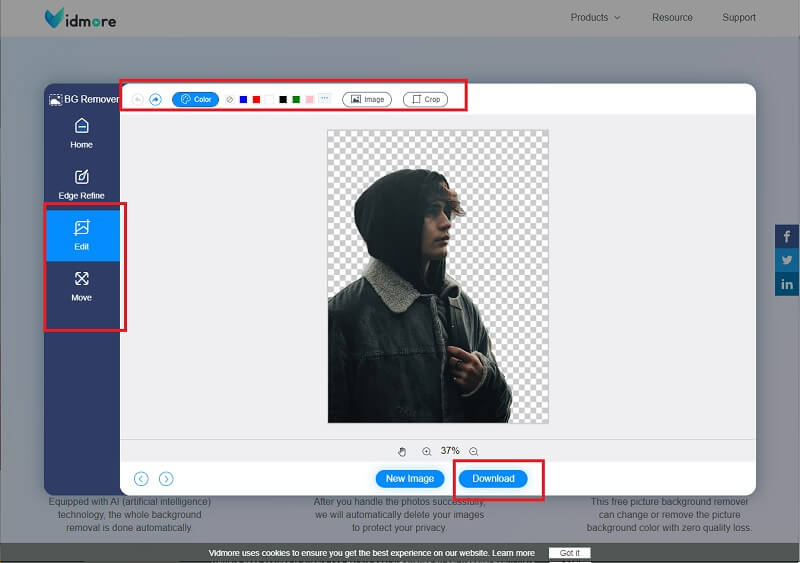Dismiss cookie notice with Got it
The height and width of the screenshot is (563, 800).
pyautogui.click(x=570, y=553)
